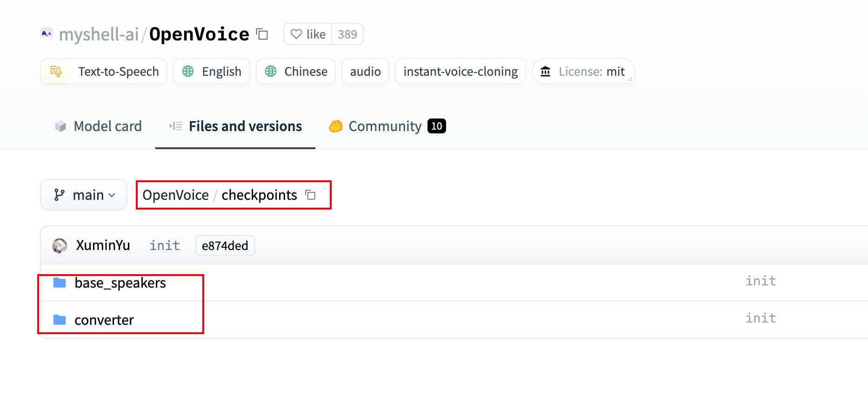Open commit hash e874ded
This screenshot has height=395, width=868.
click(225, 246)
